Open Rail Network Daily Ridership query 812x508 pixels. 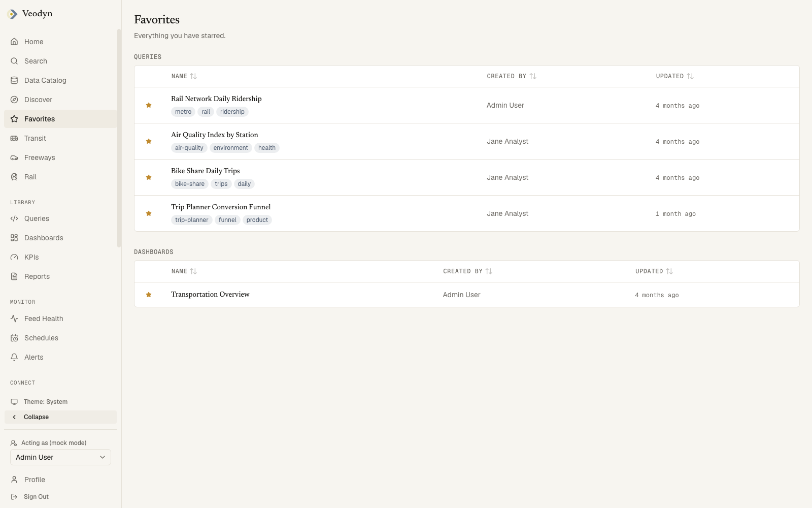pyautogui.click(x=216, y=99)
